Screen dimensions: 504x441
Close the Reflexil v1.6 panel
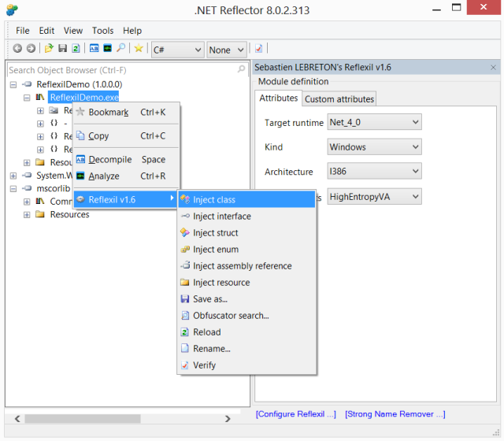coord(494,67)
